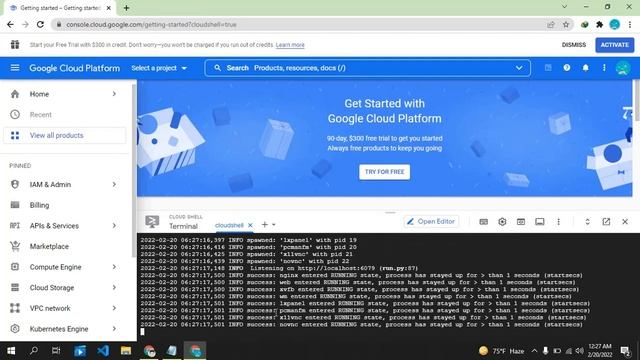Open the Select a project dropdown
The height and width of the screenshot is (360, 640).
pyautogui.click(x=159, y=68)
